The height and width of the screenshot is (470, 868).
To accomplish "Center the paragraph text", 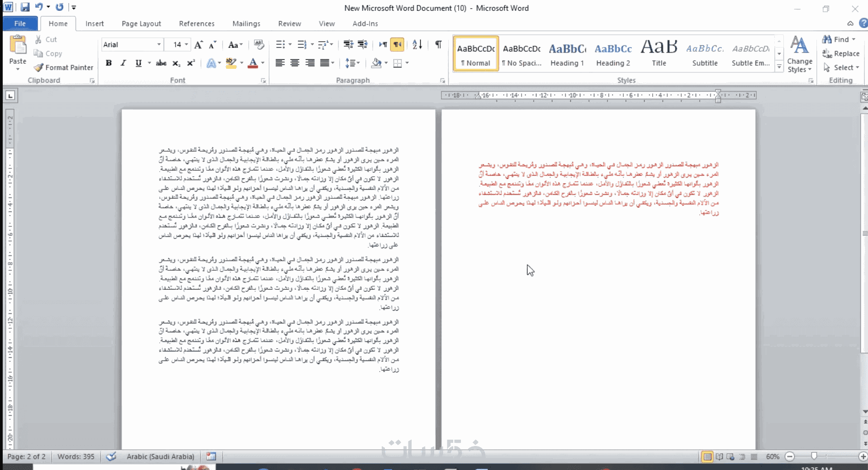I will click(x=295, y=63).
